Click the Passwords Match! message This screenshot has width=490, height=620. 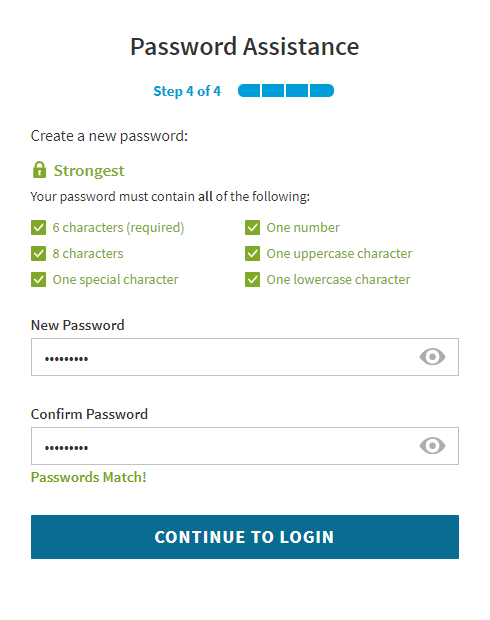(89, 477)
